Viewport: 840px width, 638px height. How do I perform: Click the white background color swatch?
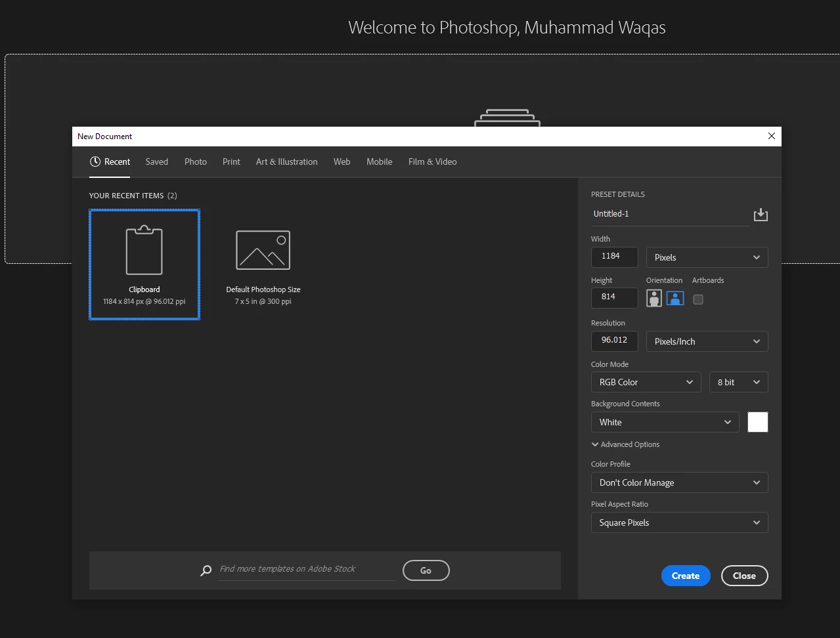click(x=758, y=422)
